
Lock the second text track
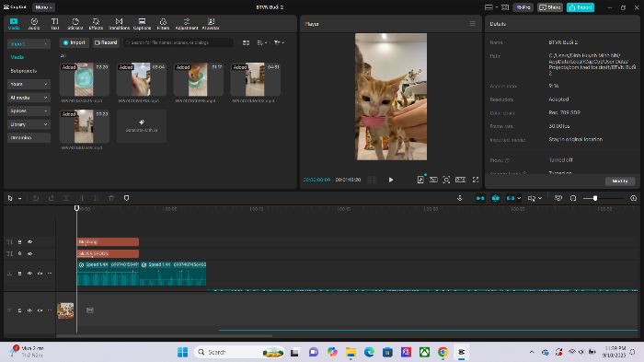coord(19,254)
